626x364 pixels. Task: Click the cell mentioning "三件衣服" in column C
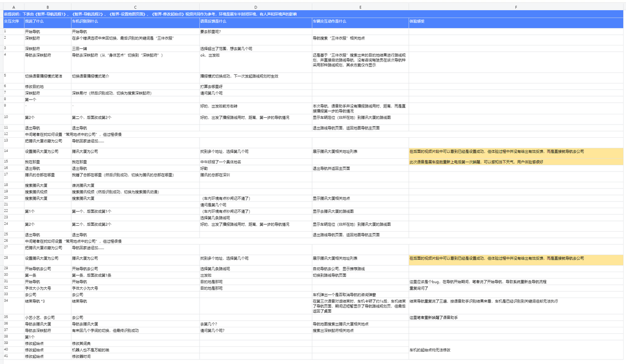[135, 40]
